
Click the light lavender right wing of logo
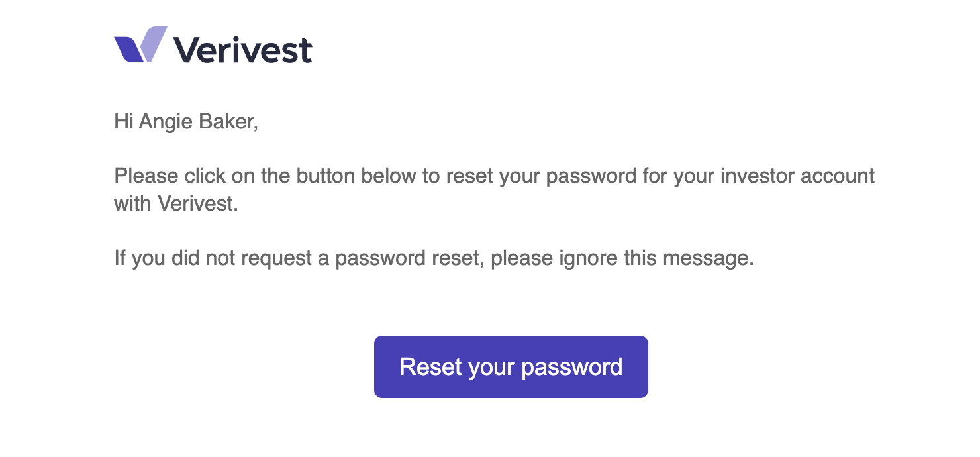tap(154, 44)
